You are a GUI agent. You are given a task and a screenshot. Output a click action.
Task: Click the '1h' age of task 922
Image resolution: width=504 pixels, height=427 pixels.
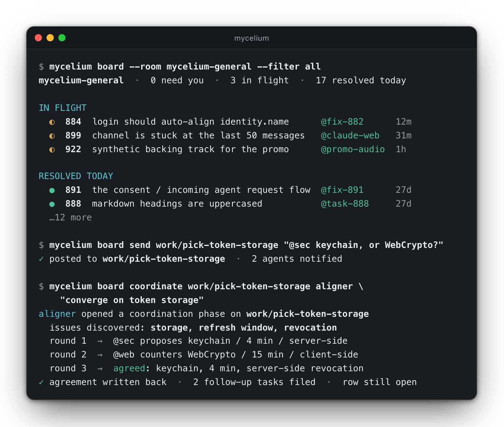pyautogui.click(x=401, y=149)
